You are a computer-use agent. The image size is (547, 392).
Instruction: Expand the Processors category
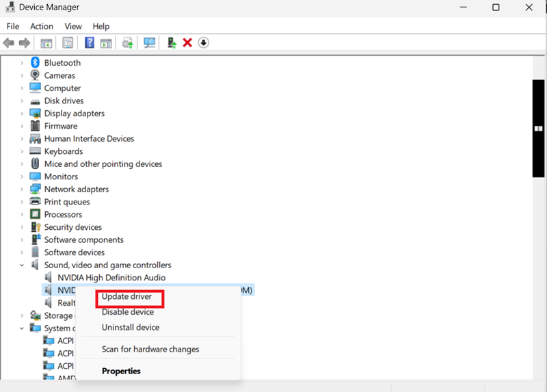[22, 215]
